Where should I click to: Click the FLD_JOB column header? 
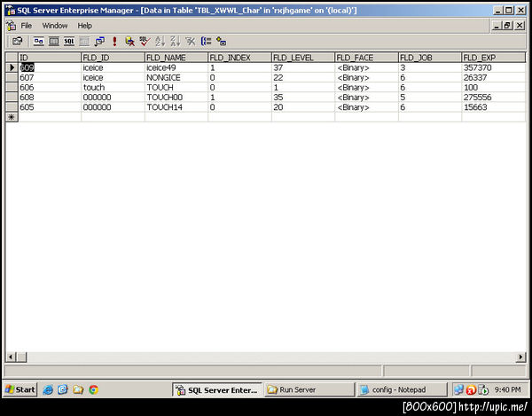tap(430, 58)
